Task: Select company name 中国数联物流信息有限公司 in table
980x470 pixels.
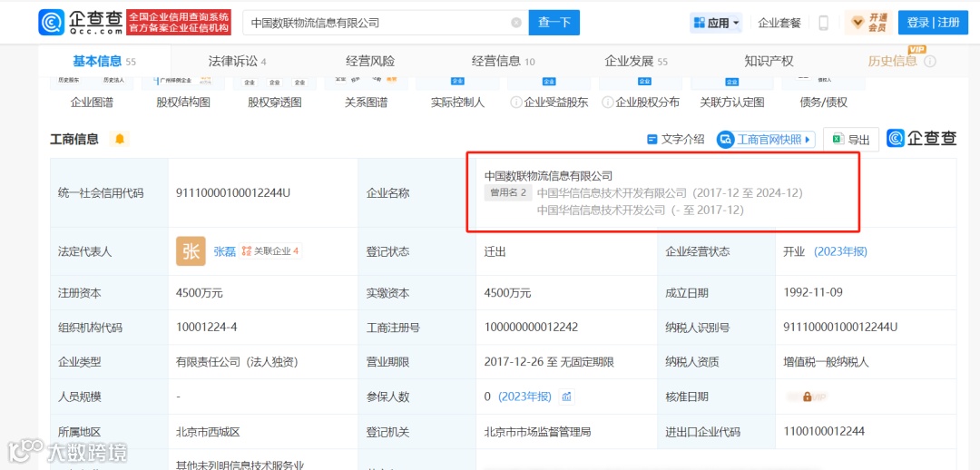Action: 548,176
